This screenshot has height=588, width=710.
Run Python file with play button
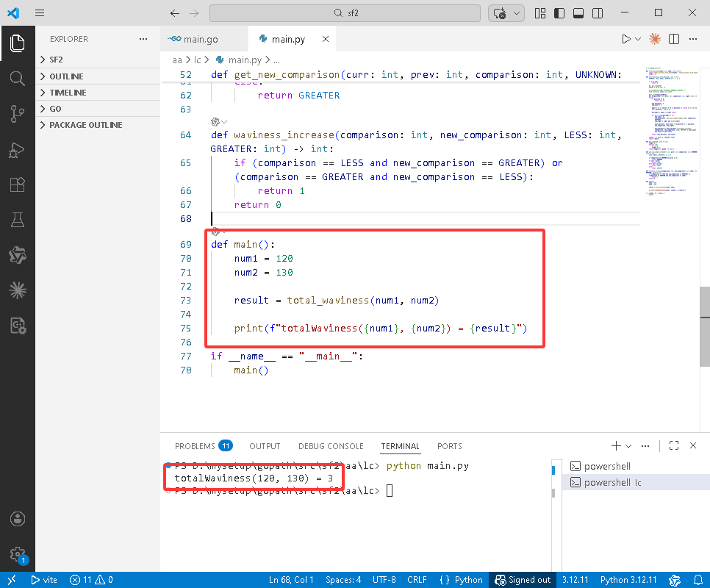coord(625,39)
